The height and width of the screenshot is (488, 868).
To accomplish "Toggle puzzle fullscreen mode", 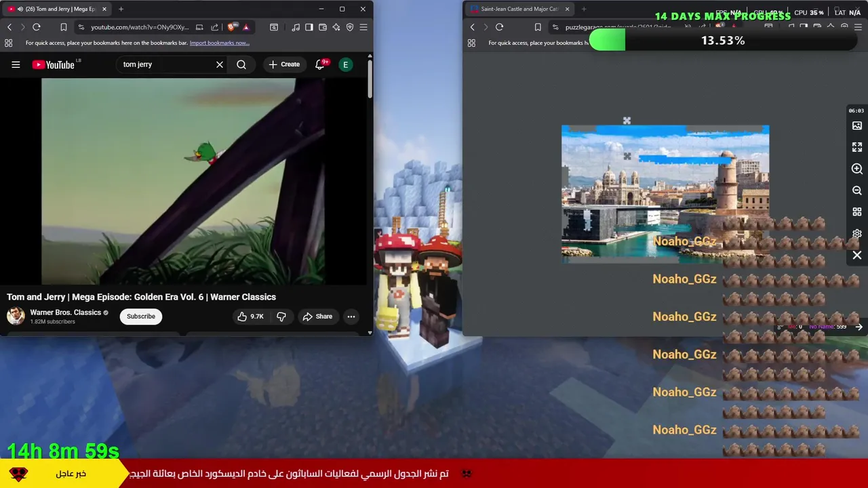I will coord(857,147).
